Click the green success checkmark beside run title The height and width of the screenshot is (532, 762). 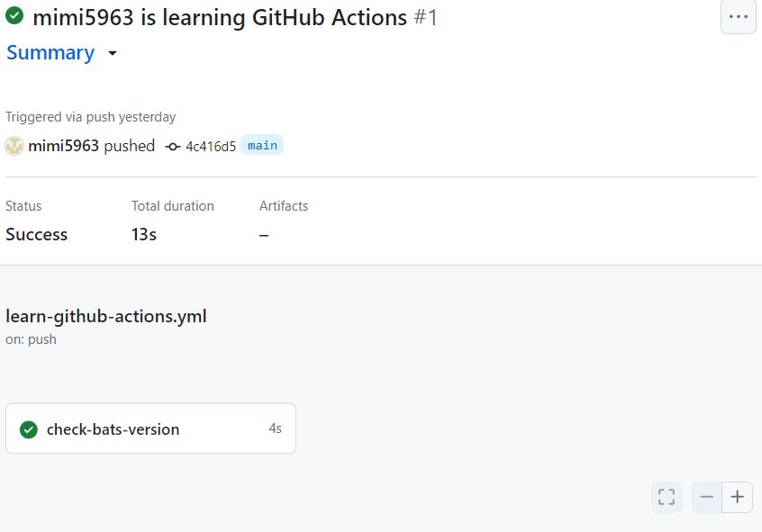tap(14, 15)
